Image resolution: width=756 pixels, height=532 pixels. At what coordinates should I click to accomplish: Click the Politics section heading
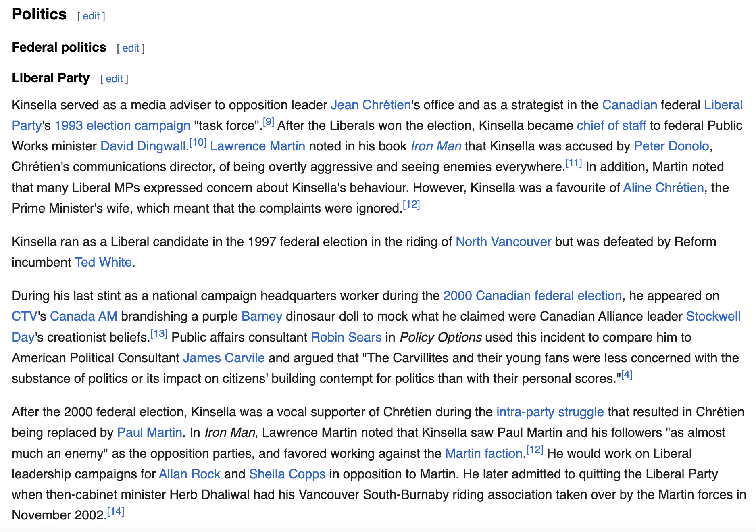point(39,14)
